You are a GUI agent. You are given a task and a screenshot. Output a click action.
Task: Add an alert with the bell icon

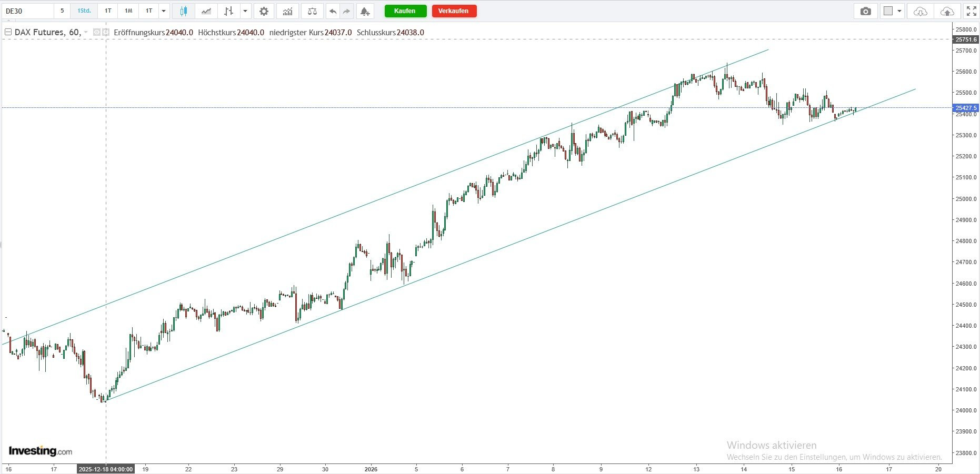(x=365, y=11)
